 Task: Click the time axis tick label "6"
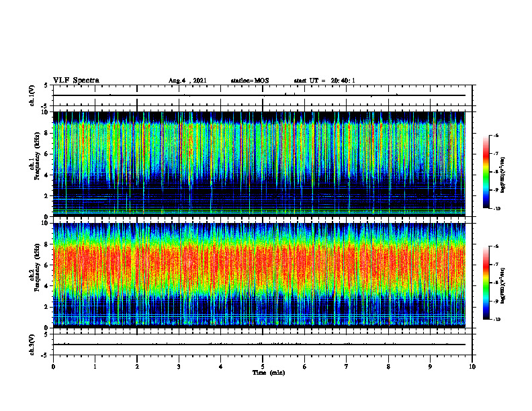point(305,367)
